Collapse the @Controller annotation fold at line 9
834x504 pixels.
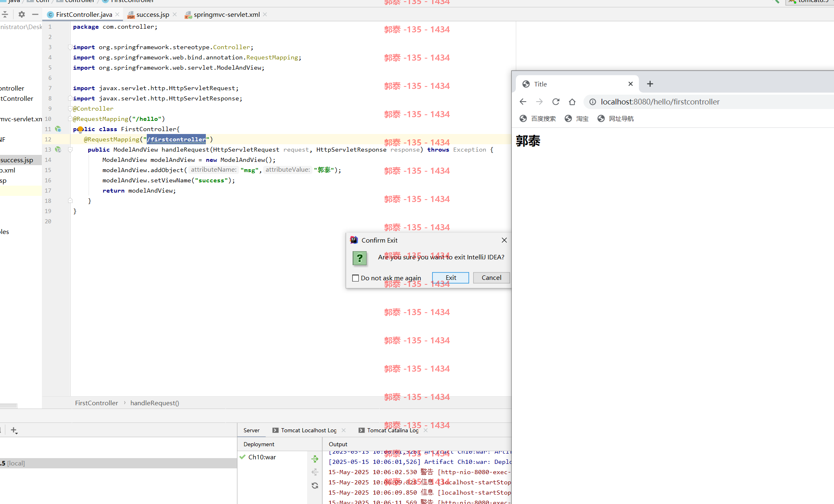[x=70, y=109]
